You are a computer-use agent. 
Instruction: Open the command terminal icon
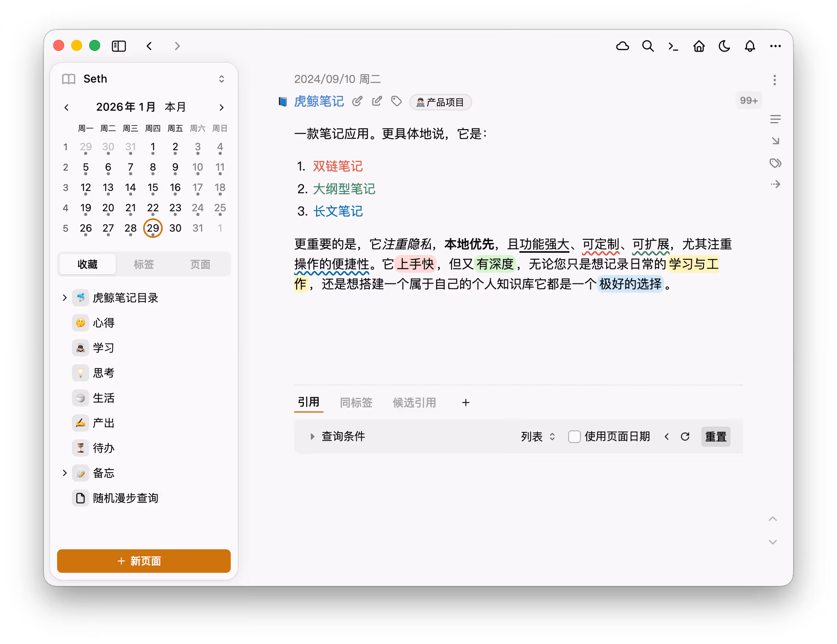click(673, 46)
